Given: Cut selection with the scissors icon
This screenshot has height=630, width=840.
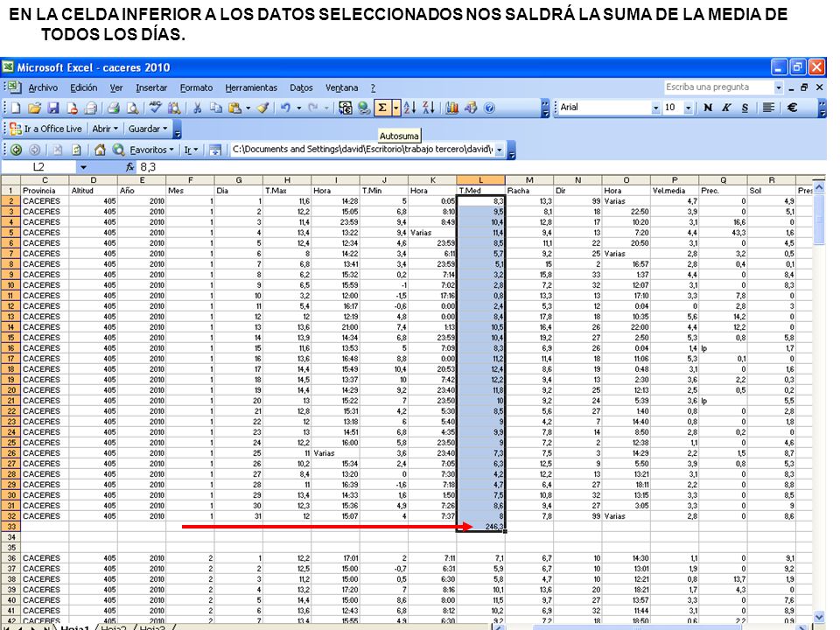Looking at the screenshot, I should pos(197,108).
